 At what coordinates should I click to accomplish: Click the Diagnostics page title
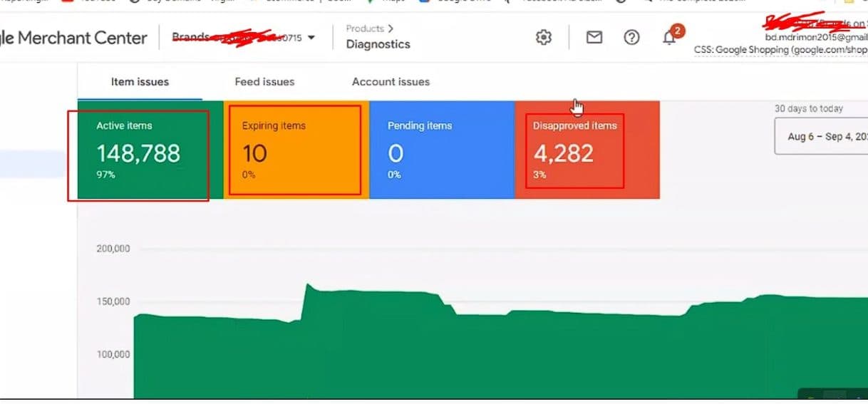click(x=378, y=44)
